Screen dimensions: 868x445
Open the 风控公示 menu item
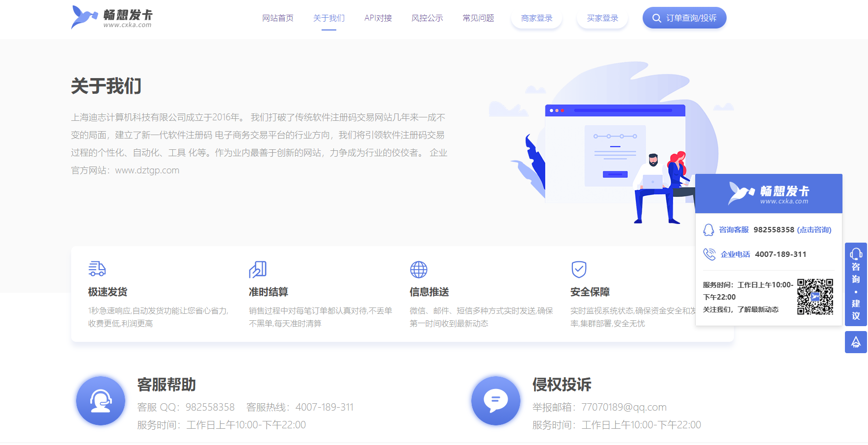pos(427,18)
